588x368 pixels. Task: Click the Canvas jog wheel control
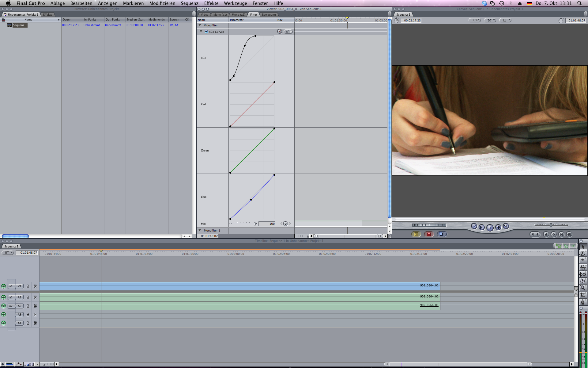[x=429, y=225]
